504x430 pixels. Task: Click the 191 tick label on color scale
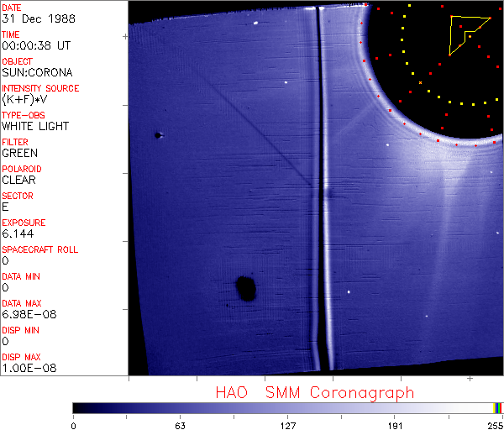tap(395, 426)
